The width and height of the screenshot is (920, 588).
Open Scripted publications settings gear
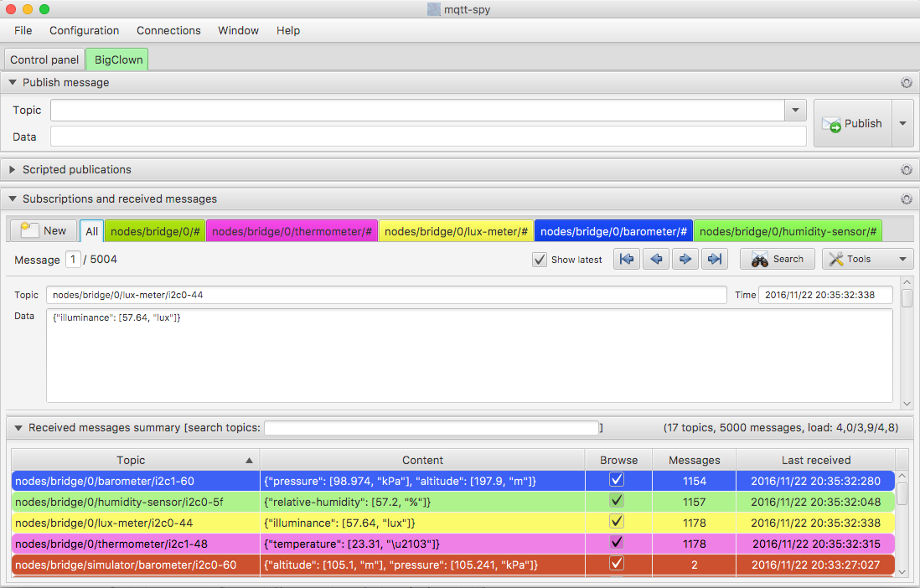[906, 170]
